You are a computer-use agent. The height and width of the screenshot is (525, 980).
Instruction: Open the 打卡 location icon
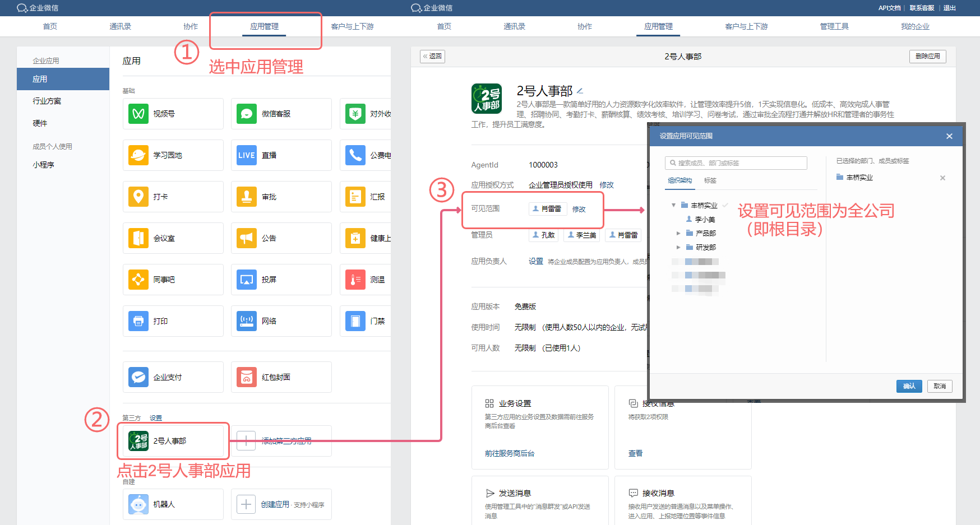(138, 197)
